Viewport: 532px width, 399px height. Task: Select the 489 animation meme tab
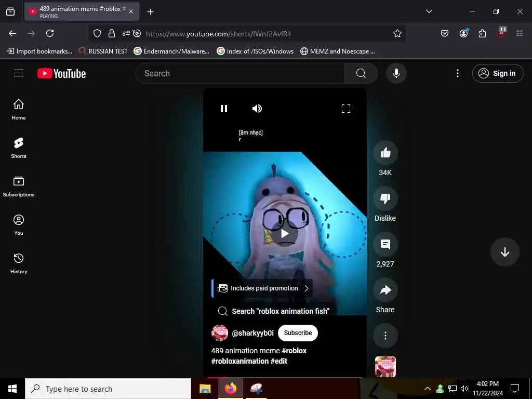[82, 11]
